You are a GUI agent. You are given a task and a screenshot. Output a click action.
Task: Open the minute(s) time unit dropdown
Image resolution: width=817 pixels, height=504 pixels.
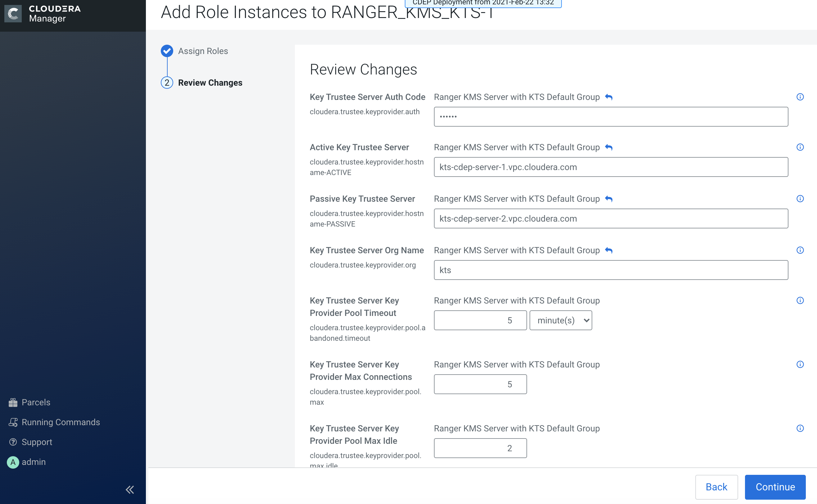pos(561,320)
